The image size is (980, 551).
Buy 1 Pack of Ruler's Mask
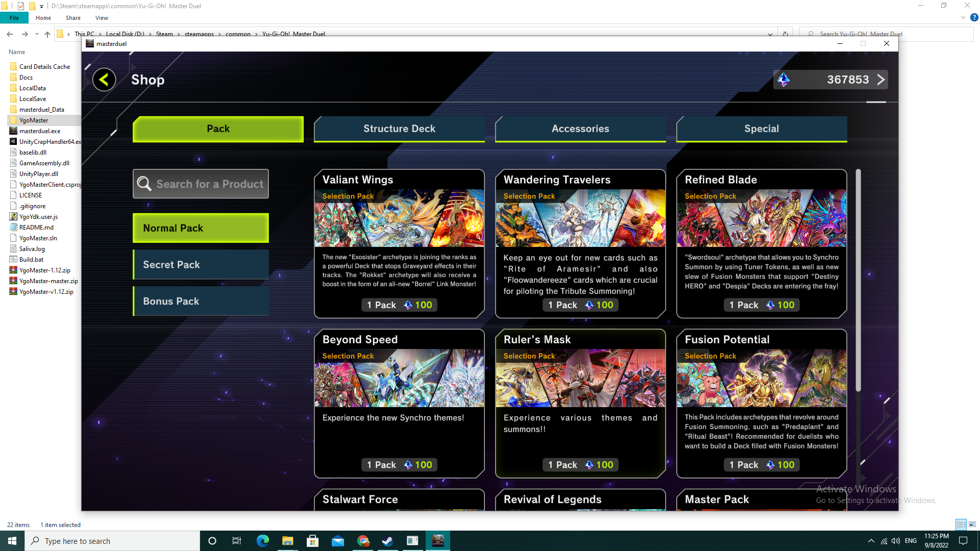click(580, 465)
